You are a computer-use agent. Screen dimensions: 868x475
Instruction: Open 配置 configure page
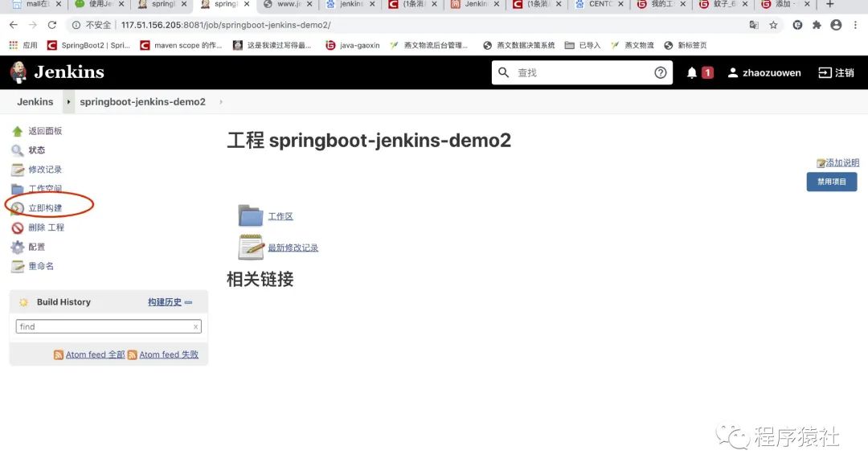[x=36, y=247]
